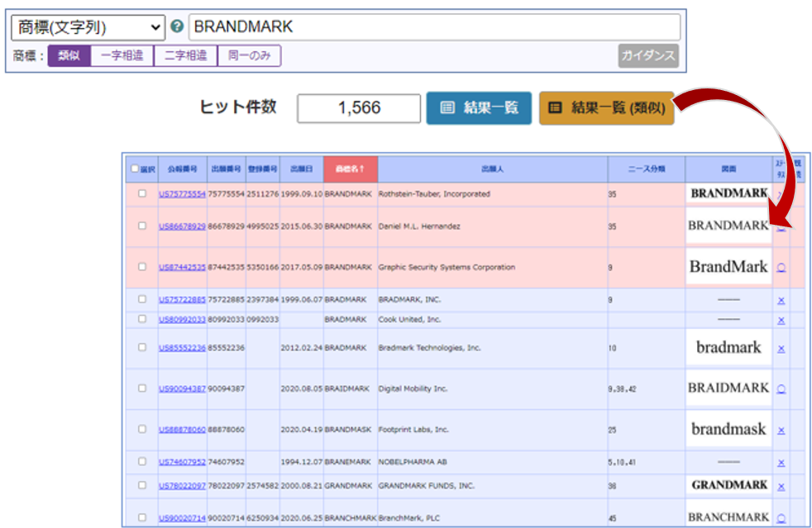
Task: Open publication link US74607952
Action: (182, 462)
